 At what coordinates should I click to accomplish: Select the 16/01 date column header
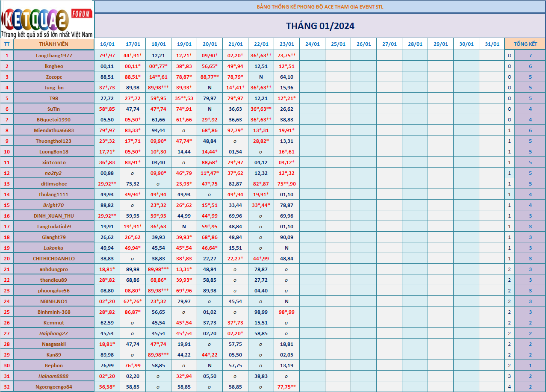pos(107,44)
